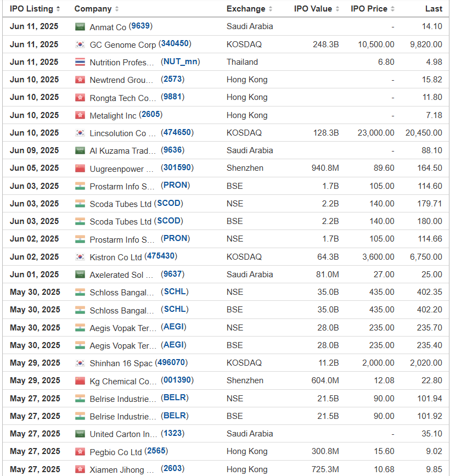Screen dimensions: 450x476
Task: Open the 9637 ticker link
Action: (x=172, y=274)
